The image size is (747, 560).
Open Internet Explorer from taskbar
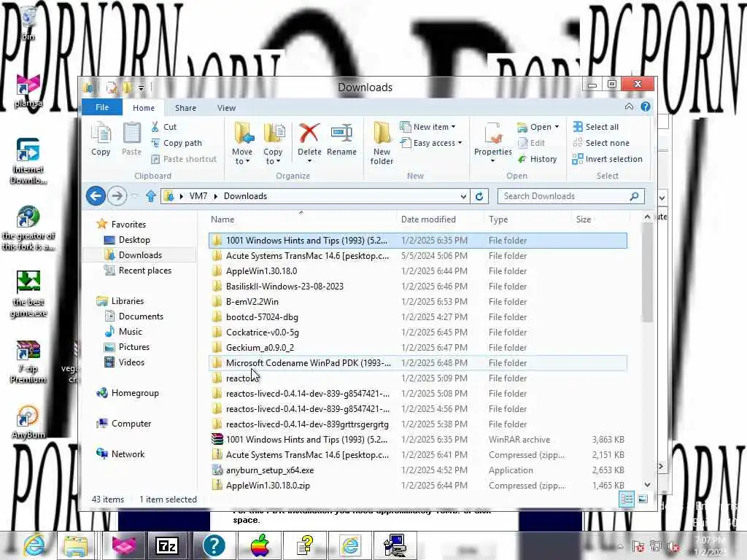click(x=34, y=545)
